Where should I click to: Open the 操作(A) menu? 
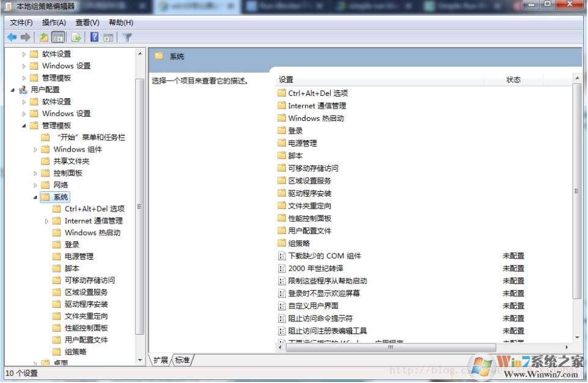pyautogui.click(x=54, y=23)
